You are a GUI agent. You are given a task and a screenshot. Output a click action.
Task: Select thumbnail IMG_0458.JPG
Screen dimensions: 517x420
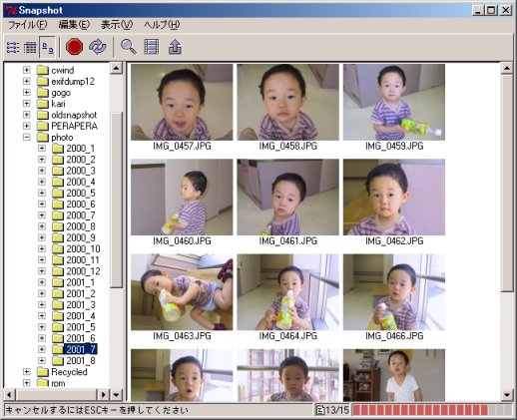click(x=287, y=102)
